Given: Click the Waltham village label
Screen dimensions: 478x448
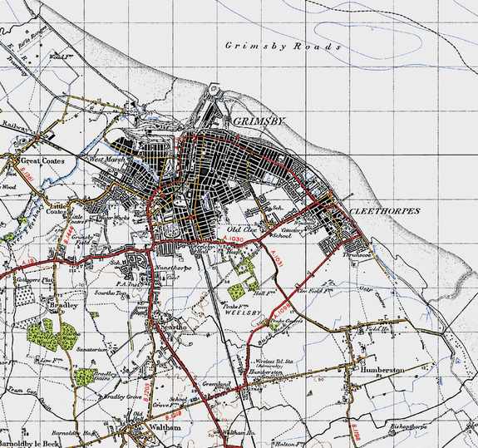Looking at the screenshot, I should (165, 427).
